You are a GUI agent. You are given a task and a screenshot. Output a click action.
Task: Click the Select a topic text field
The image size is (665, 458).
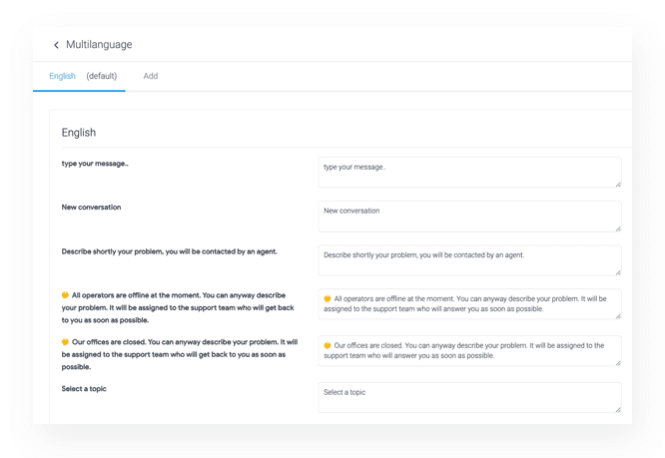pos(469,397)
